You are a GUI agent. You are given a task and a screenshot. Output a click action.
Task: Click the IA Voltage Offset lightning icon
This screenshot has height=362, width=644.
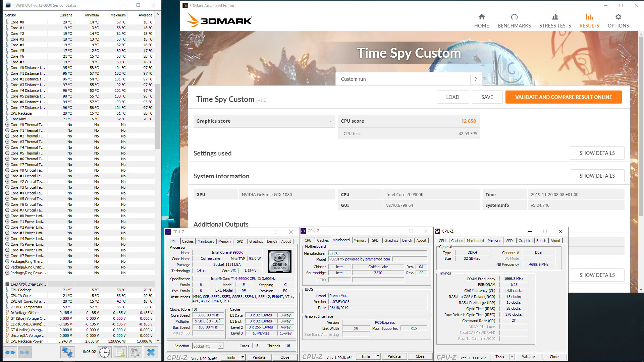click(7, 313)
